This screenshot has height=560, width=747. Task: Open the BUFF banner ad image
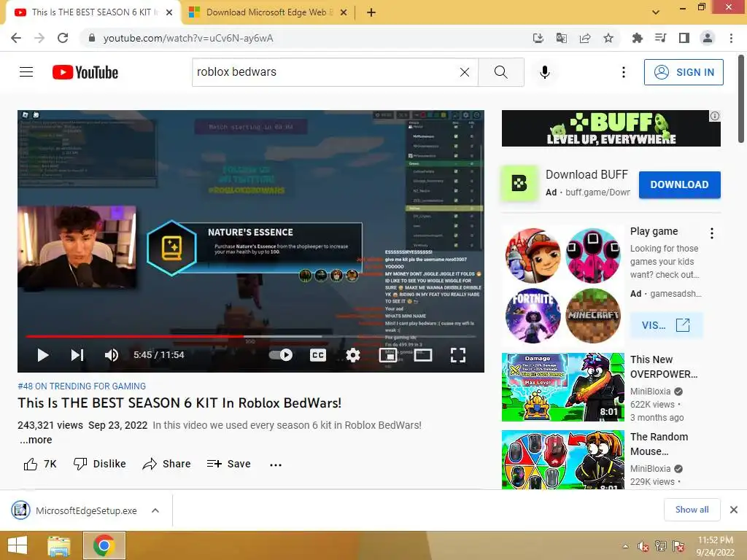(x=611, y=128)
